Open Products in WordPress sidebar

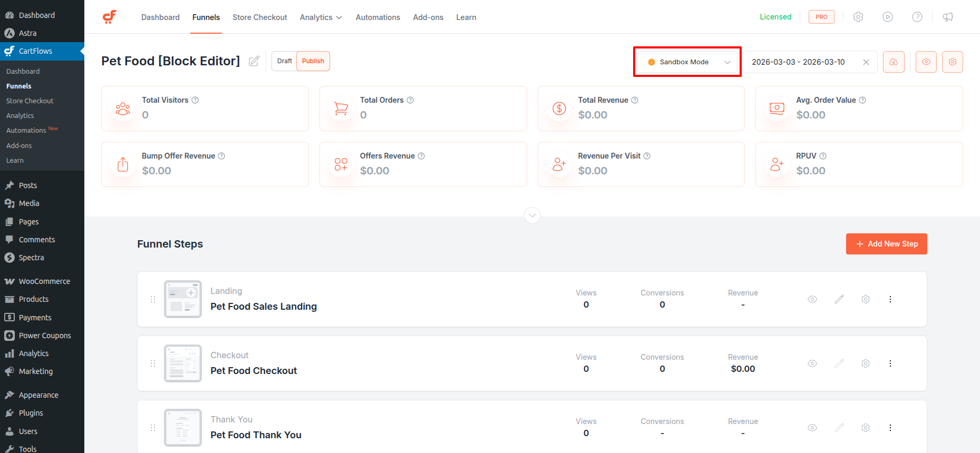coord(42,299)
